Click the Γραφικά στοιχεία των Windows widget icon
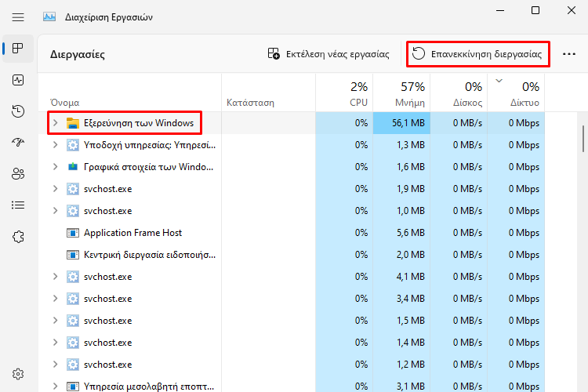Viewport: 588px width, 392px height. 72,166
